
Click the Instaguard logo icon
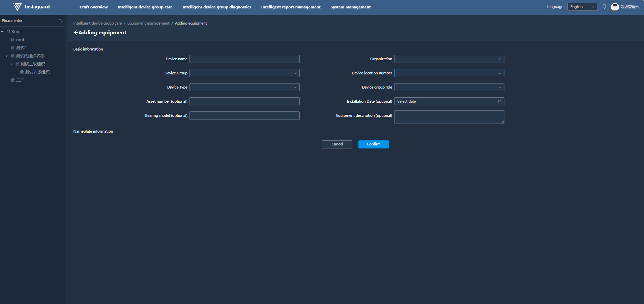pyautogui.click(x=17, y=7)
